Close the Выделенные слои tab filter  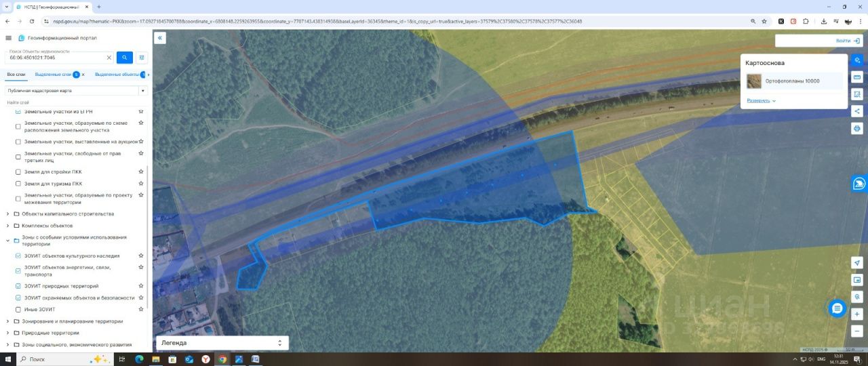pyautogui.click(x=83, y=74)
